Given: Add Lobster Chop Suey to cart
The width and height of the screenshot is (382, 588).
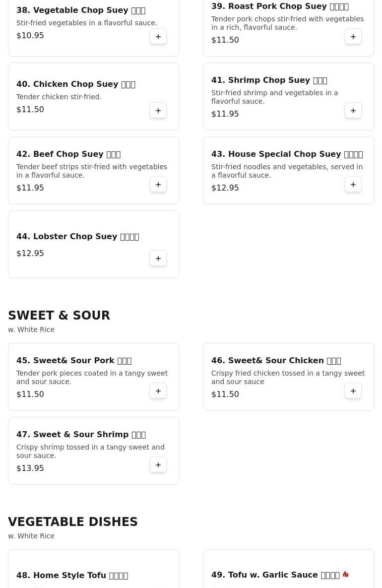Looking at the screenshot, I should (x=158, y=259).
